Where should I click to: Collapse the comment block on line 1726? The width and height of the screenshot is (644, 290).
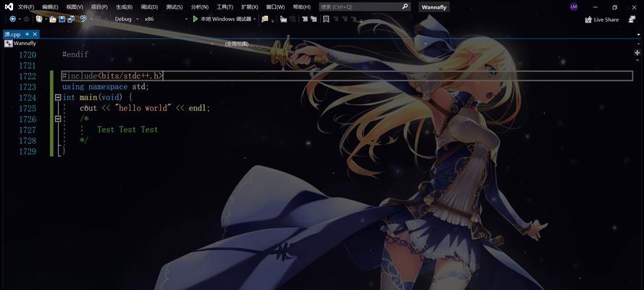coord(58,119)
